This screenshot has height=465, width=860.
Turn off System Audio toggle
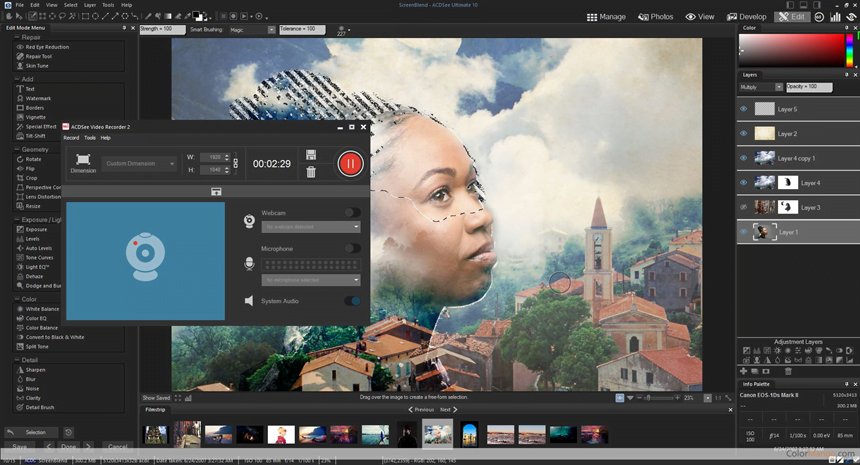[x=352, y=300]
